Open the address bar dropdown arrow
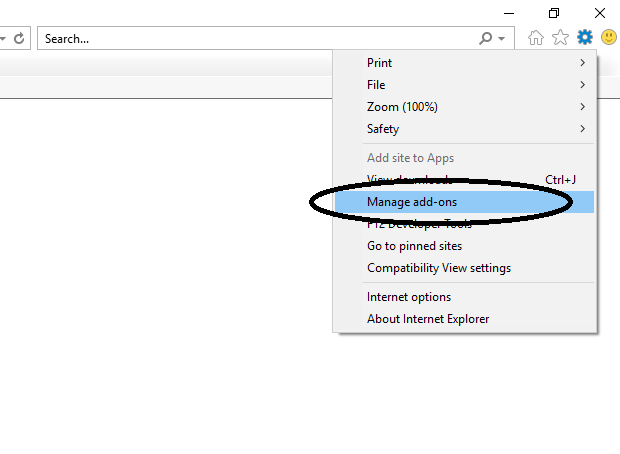This screenshot has width=620, height=454. (3, 39)
